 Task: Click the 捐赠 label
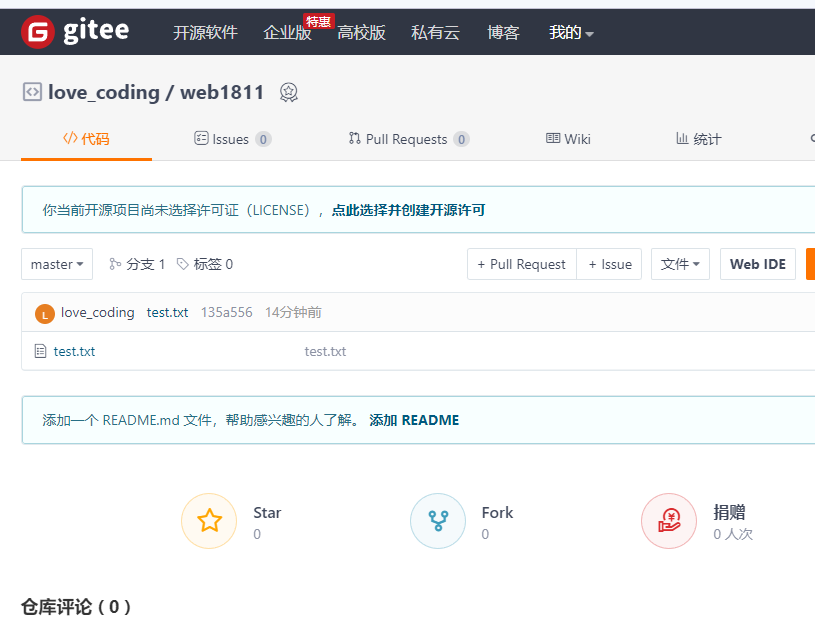(x=729, y=513)
